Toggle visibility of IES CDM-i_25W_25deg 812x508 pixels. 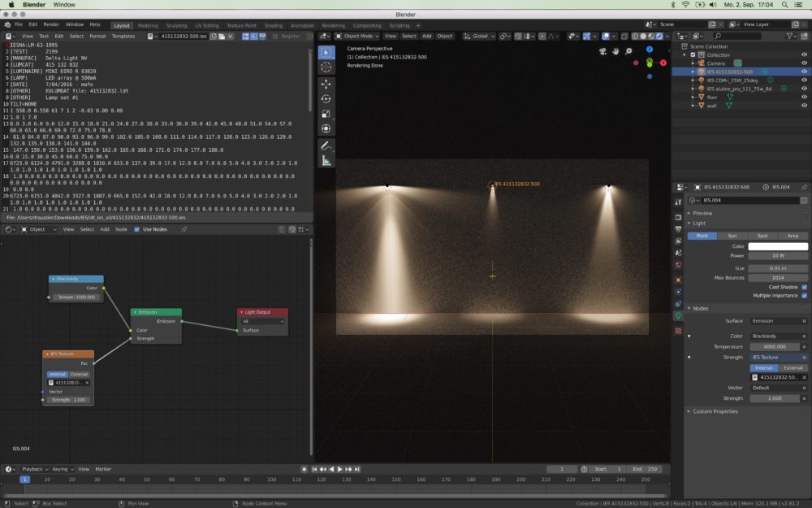pyautogui.click(x=804, y=80)
